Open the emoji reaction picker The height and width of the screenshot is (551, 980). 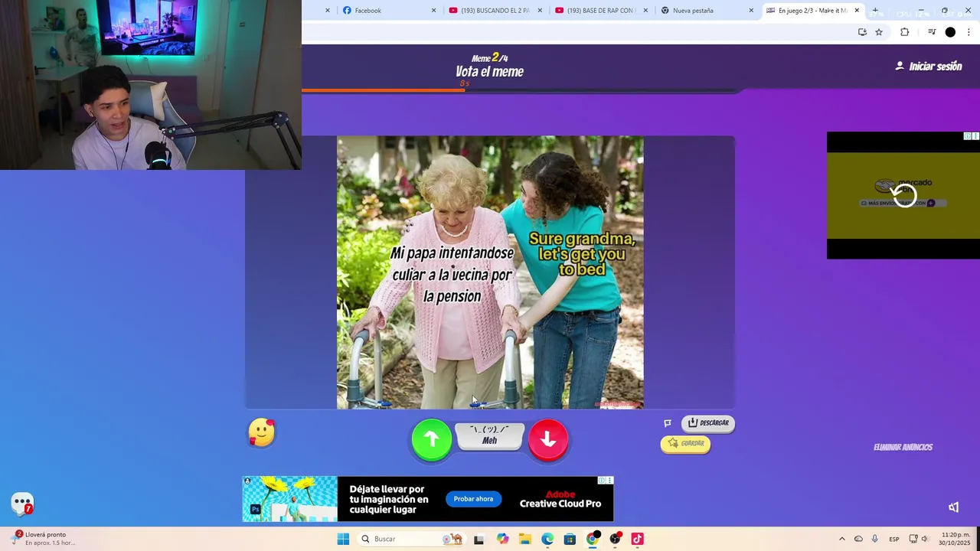coord(261,432)
